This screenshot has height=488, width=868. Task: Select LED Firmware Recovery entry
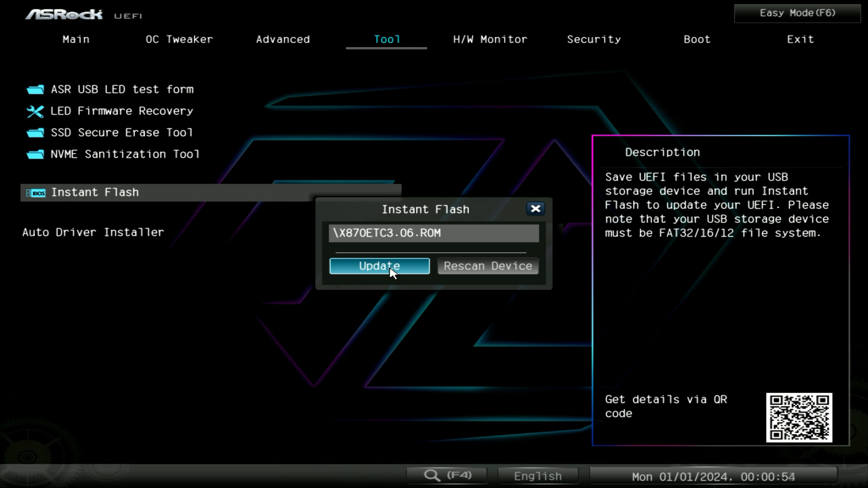(x=122, y=111)
